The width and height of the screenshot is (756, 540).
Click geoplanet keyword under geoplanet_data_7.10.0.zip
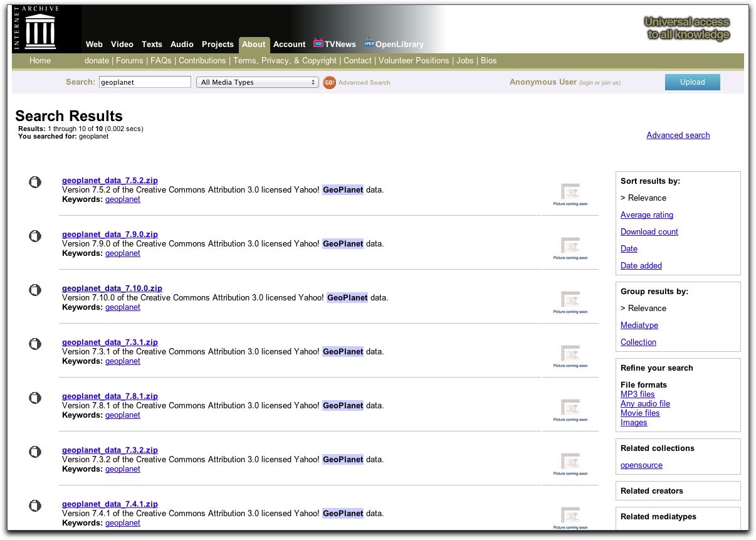click(x=123, y=307)
